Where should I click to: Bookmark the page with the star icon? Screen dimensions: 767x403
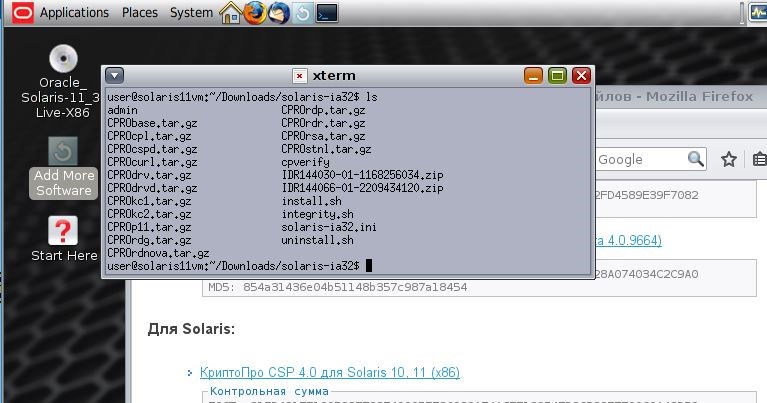pyautogui.click(x=729, y=159)
